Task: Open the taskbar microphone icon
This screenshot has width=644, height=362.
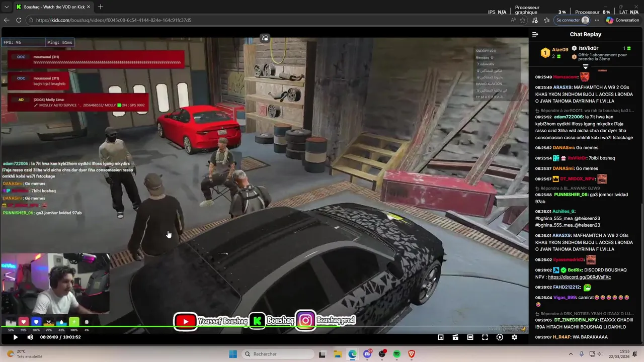Action: 582,354
